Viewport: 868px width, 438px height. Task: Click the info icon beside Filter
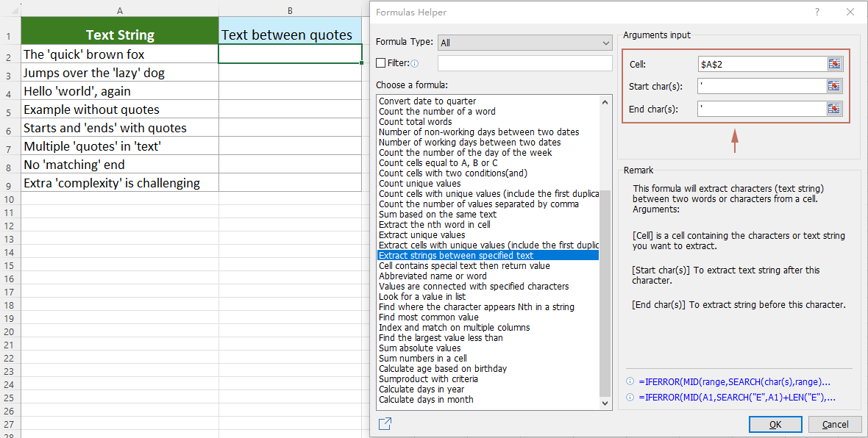tap(415, 63)
